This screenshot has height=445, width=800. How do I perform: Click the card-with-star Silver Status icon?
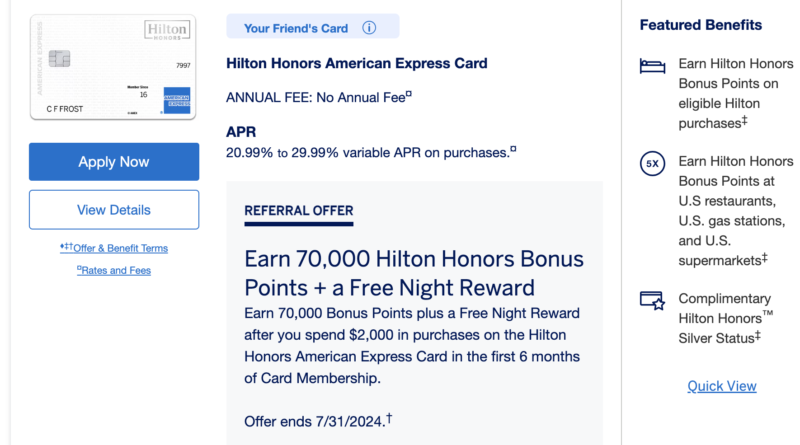click(652, 301)
